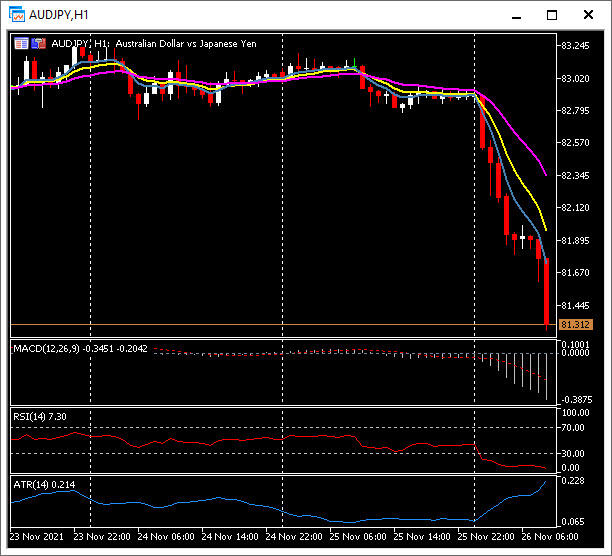This screenshot has width=612, height=556.
Task: Click the 24 Nov 06:00 time axis label
Action: point(166,536)
